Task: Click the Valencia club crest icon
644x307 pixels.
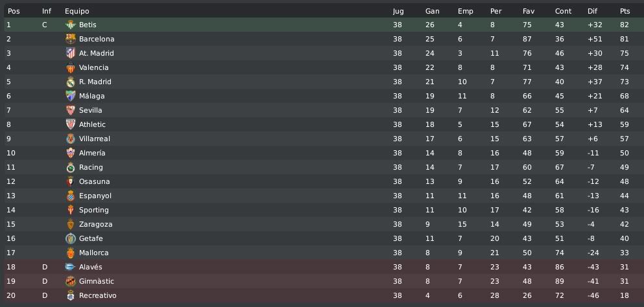Action: 71,68
